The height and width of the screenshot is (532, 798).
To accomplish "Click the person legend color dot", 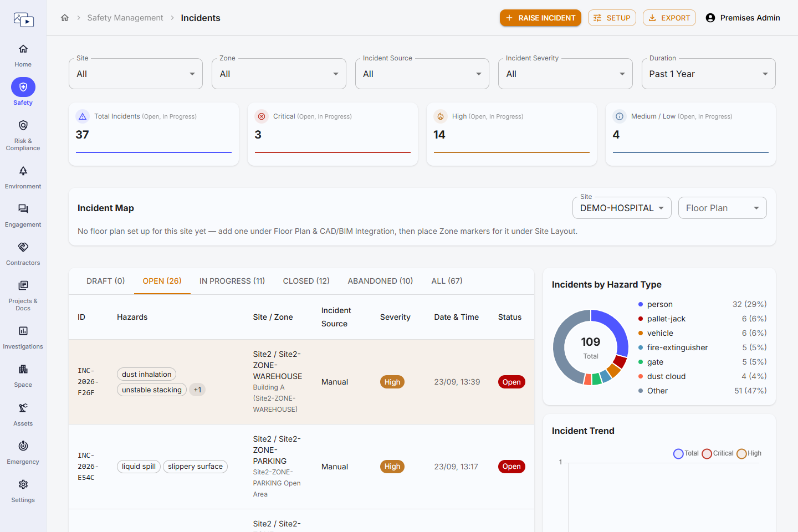I will tap(641, 304).
